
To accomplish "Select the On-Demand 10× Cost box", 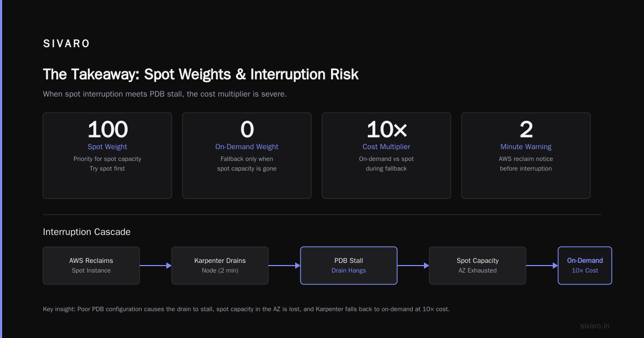I will (x=585, y=266).
